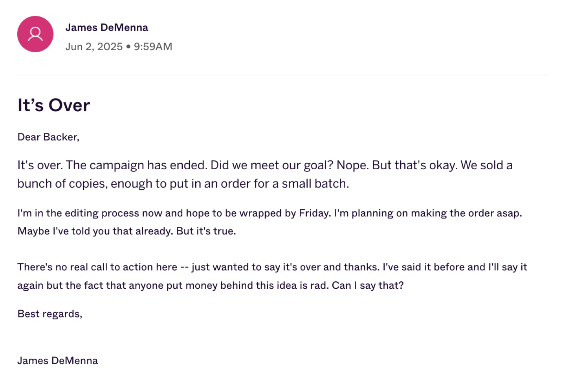Click the pink user avatar icon

(35, 34)
